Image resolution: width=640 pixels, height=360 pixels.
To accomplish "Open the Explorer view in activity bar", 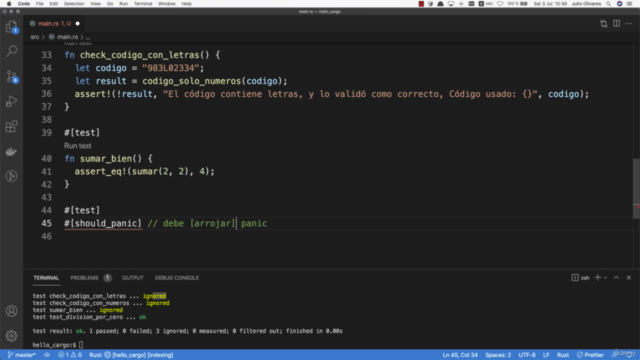I will click(11, 27).
